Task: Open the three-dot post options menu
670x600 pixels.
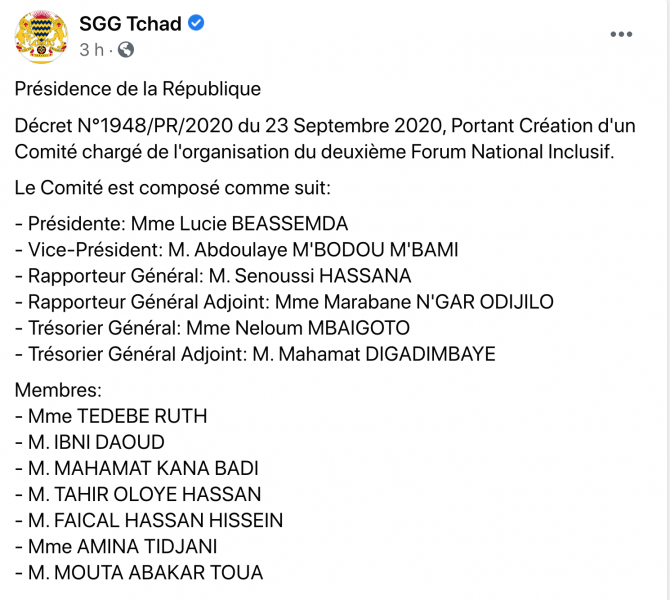Action: click(x=621, y=35)
